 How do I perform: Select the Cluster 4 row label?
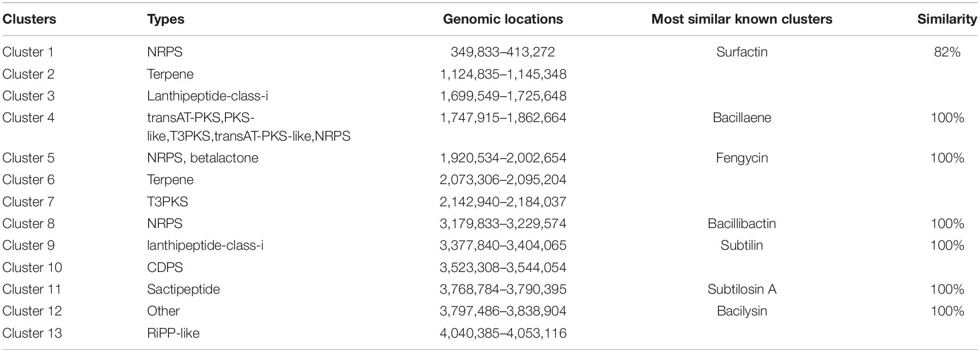tap(28, 117)
